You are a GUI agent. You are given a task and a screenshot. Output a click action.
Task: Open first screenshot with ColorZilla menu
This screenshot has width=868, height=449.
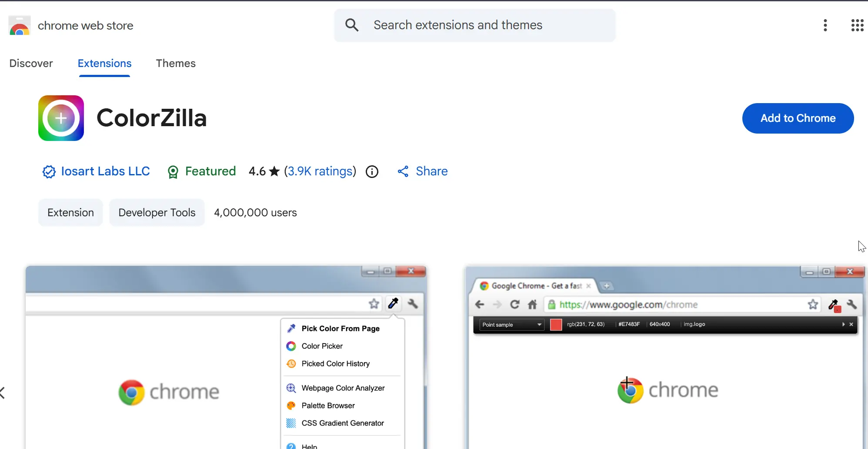(226, 357)
